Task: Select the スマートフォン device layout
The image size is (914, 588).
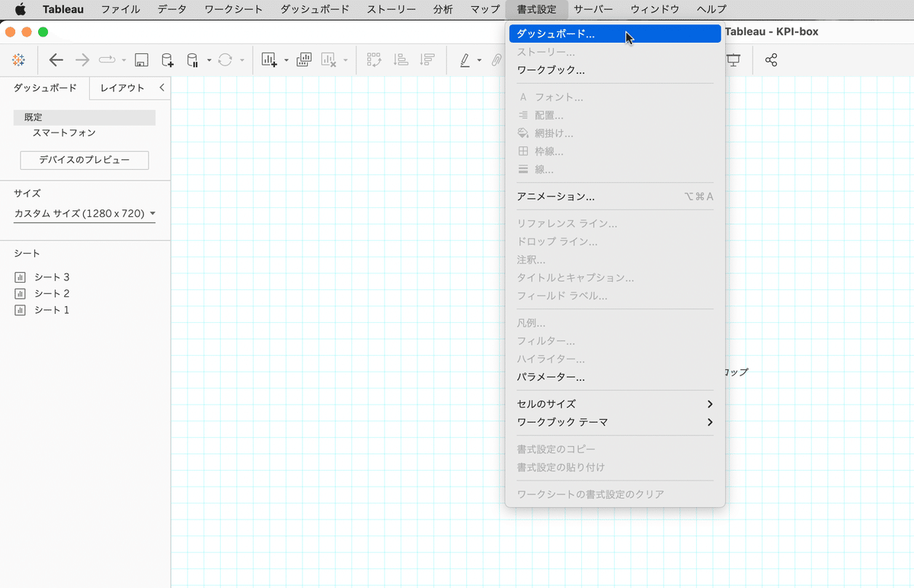Action: tap(64, 133)
